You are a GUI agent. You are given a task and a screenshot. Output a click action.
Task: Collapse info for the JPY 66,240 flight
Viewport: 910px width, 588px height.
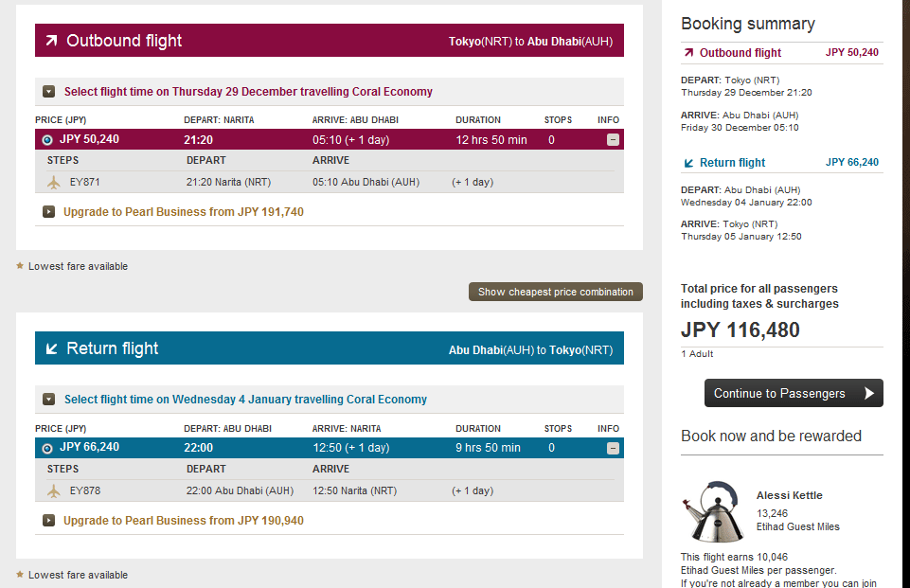[613, 448]
